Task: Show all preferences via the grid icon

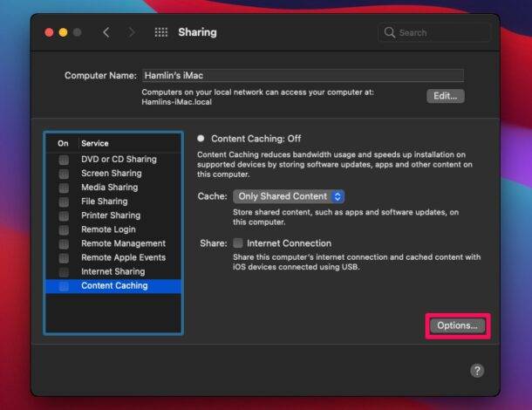Action: [160, 32]
